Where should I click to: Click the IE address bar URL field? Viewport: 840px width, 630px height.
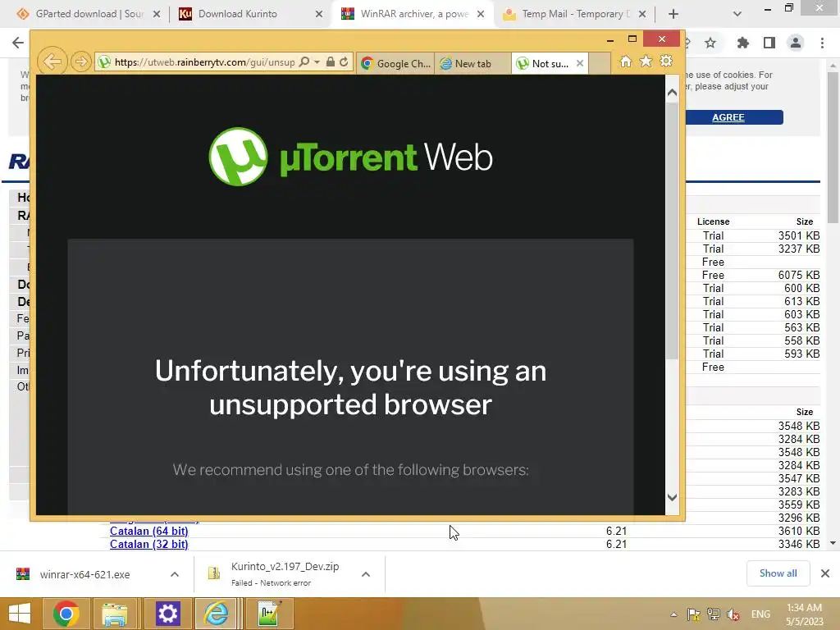coord(204,62)
